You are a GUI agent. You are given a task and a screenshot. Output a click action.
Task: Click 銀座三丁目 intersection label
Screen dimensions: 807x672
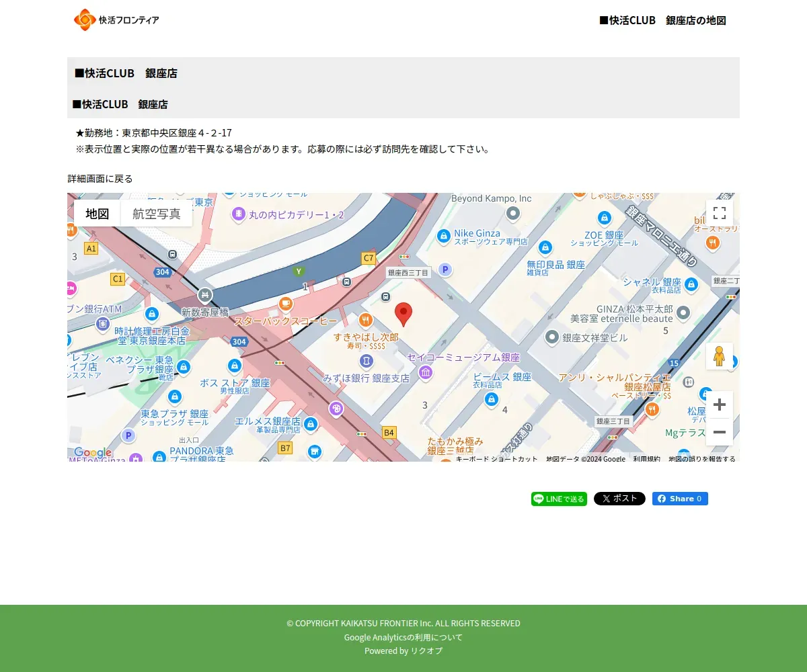click(x=613, y=421)
